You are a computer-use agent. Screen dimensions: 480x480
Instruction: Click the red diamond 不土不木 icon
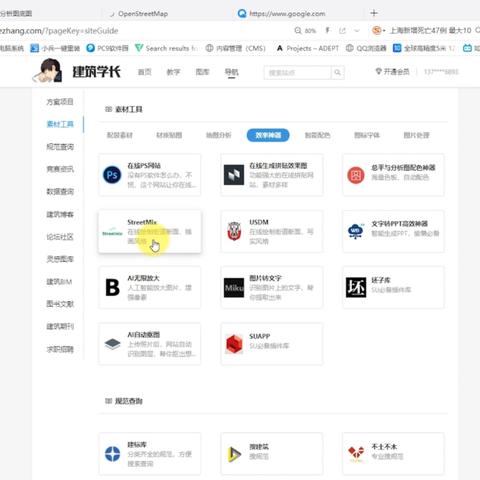[x=356, y=454]
